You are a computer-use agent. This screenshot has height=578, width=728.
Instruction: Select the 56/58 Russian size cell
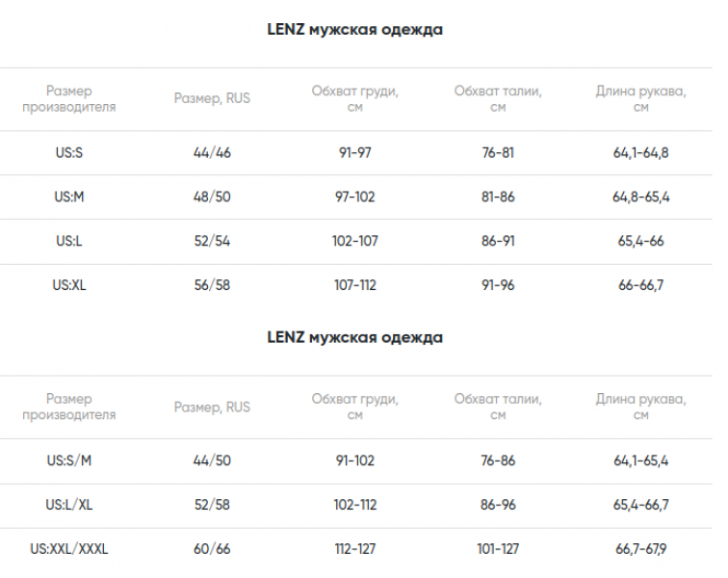pyautogui.click(x=212, y=285)
